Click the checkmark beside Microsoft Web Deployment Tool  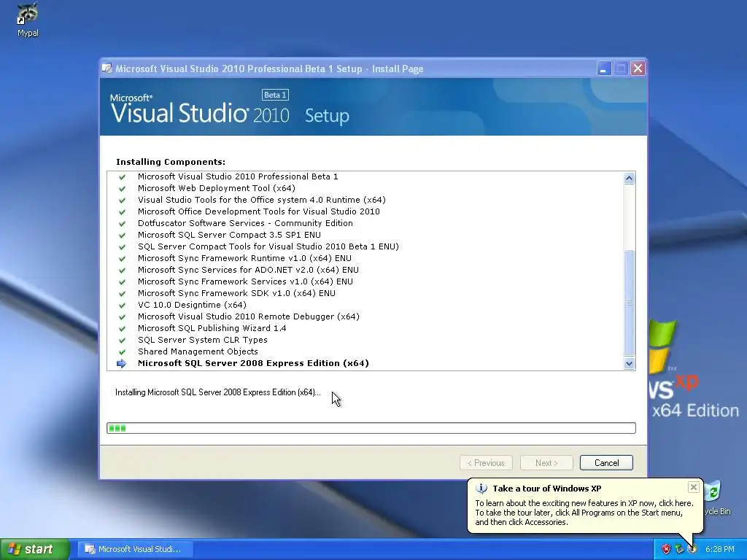click(122, 189)
